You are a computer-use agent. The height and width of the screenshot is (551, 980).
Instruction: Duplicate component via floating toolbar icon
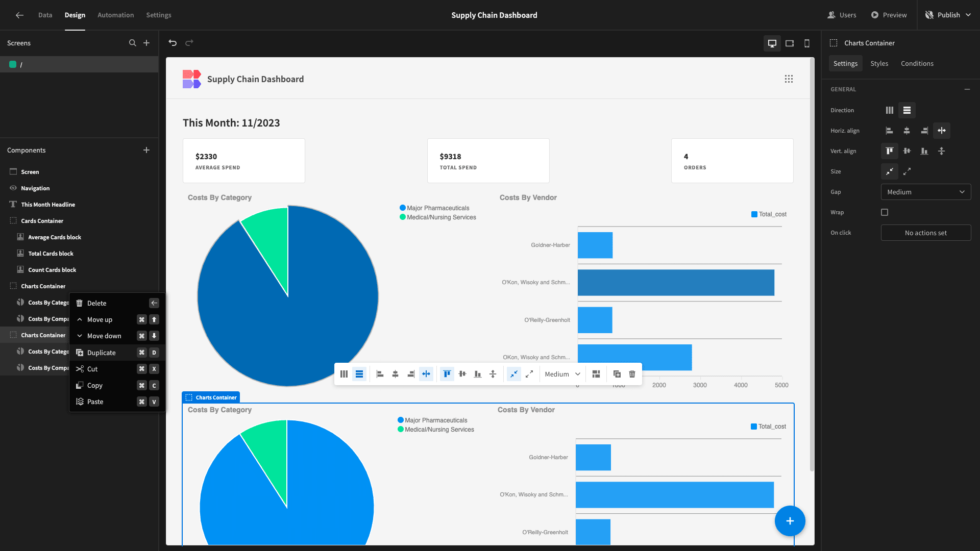(x=617, y=374)
